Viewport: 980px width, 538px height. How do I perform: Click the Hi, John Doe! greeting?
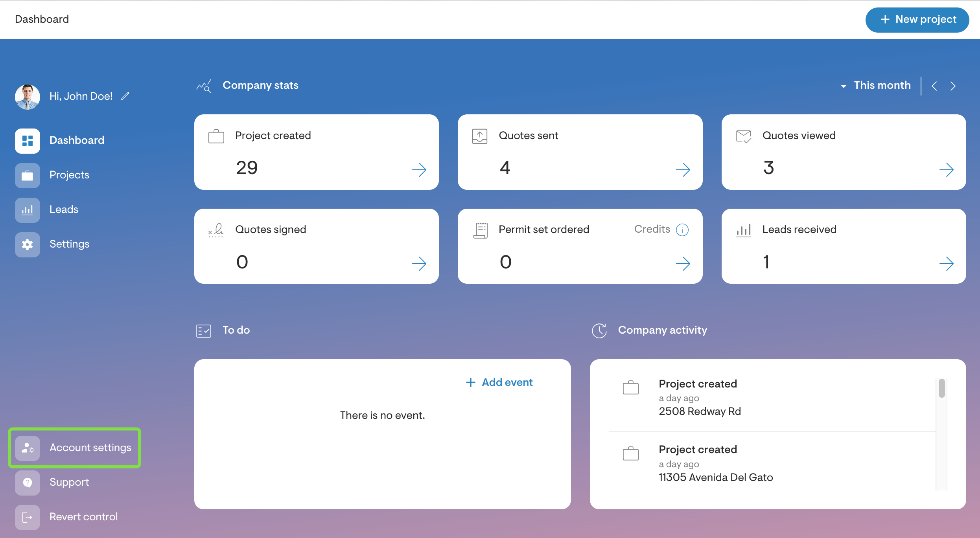[x=81, y=96]
